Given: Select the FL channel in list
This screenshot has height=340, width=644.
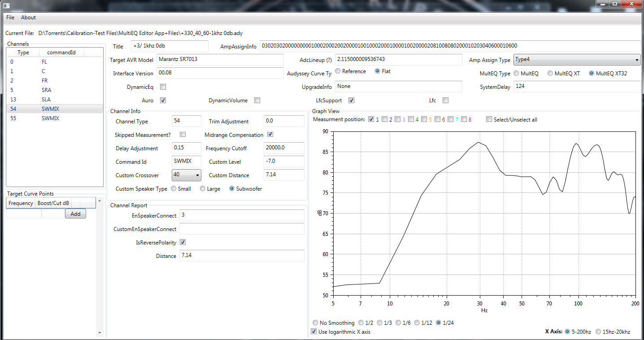Looking at the screenshot, I should tap(44, 62).
